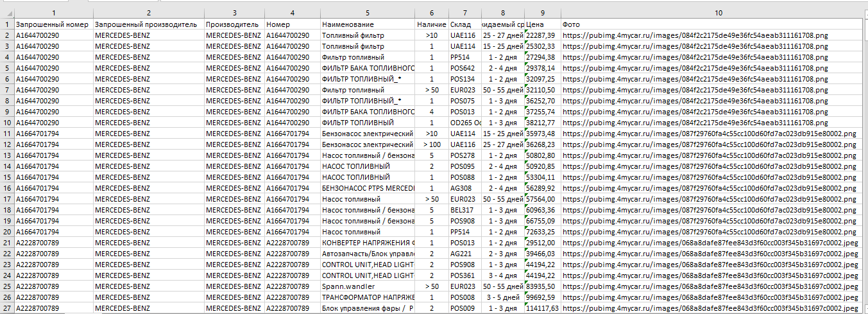
Task: Select price cell 27294,38
Action: click(x=543, y=57)
